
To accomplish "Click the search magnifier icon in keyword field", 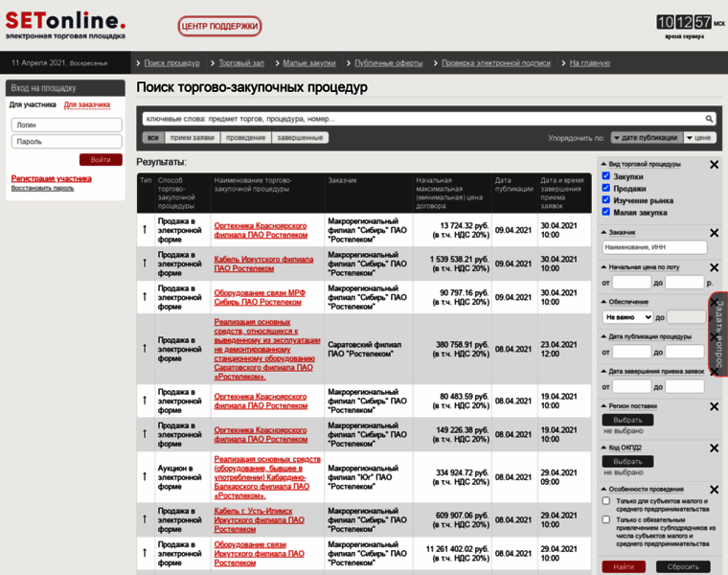I will pos(709,119).
